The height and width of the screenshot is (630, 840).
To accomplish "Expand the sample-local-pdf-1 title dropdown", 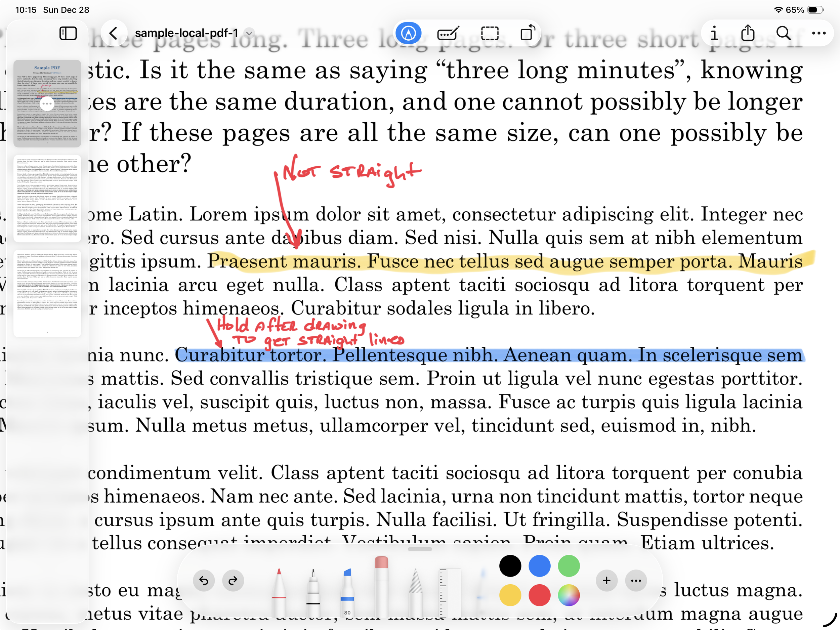I will [x=249, y=33].
